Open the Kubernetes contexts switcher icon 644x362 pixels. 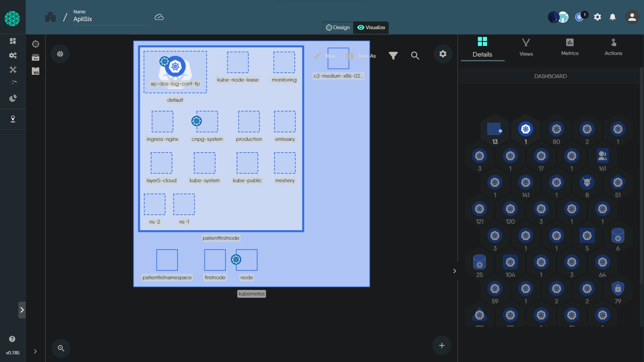(x=580, y=17)
